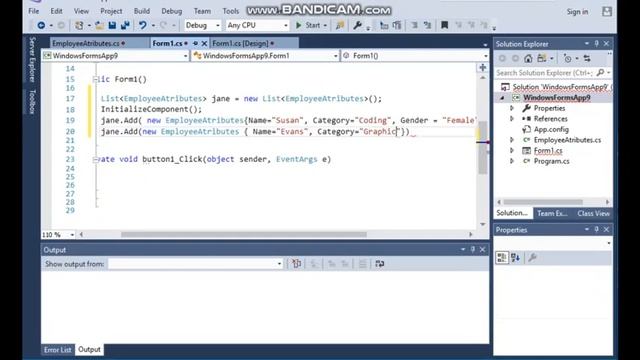Collapse the button1_Click method region
Viewport: 640px width, 360px height.
pos(96,159)
